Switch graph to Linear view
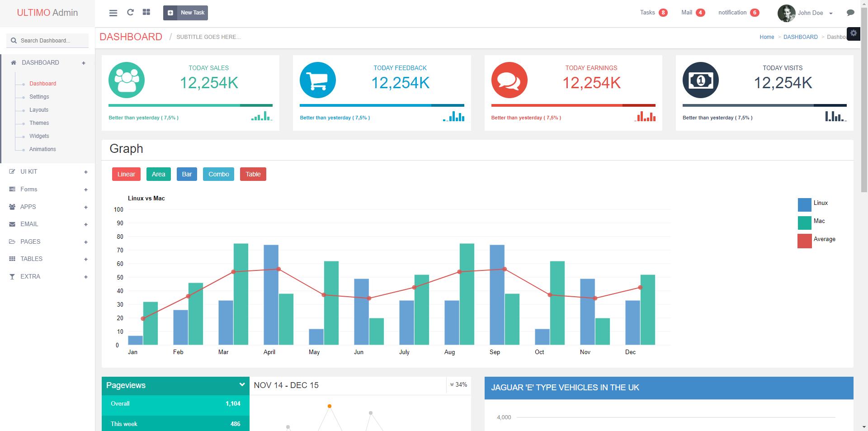Image resolution: width=868 pixels, height=431 pixels. [126, 174]
